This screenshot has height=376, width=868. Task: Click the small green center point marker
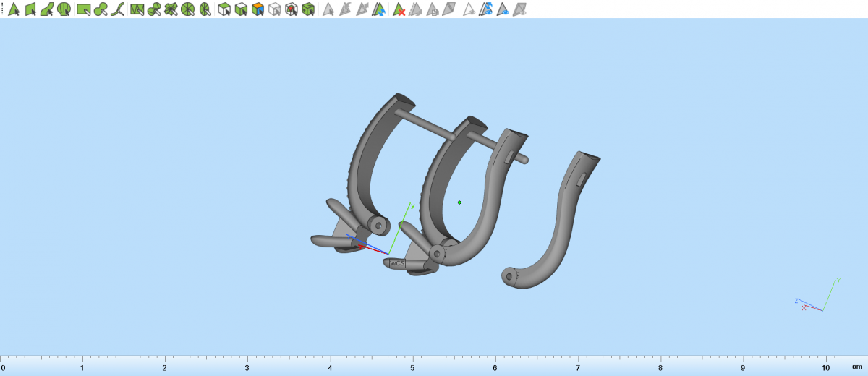click(x=459, y=202)
